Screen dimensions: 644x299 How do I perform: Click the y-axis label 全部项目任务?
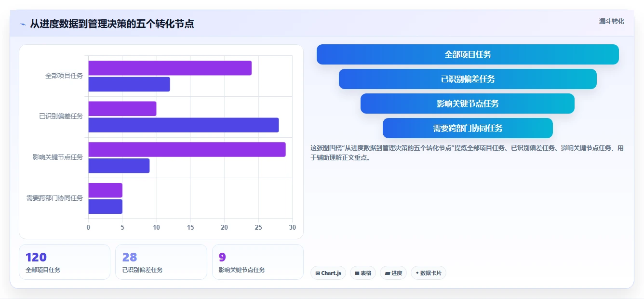click(64, 76)
